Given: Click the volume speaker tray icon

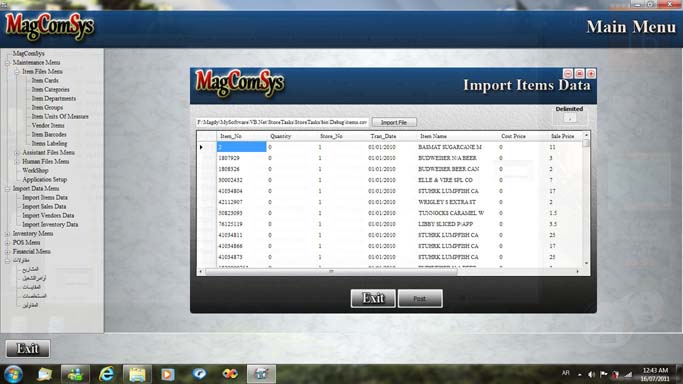Looking at the screenshot, I should [x=591, y=374].
